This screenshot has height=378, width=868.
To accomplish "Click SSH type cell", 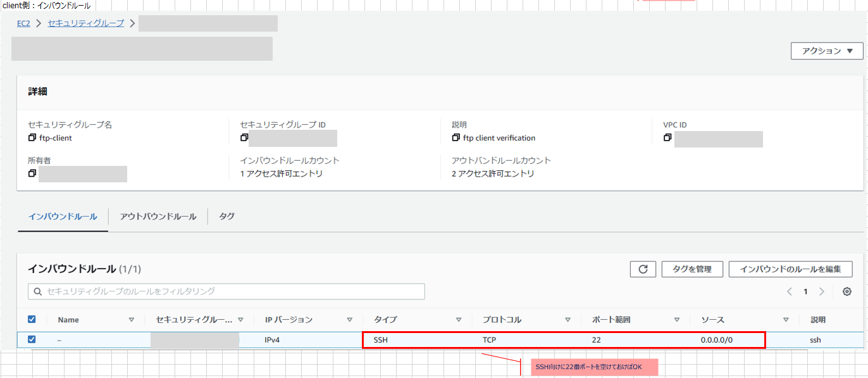I will coord(381,340).
